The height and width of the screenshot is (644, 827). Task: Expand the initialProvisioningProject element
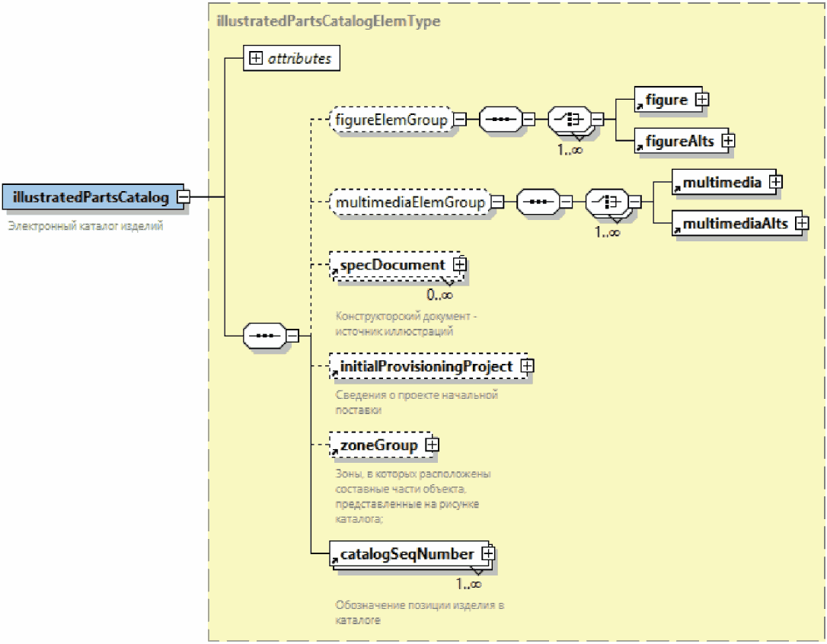click(527, 366)
